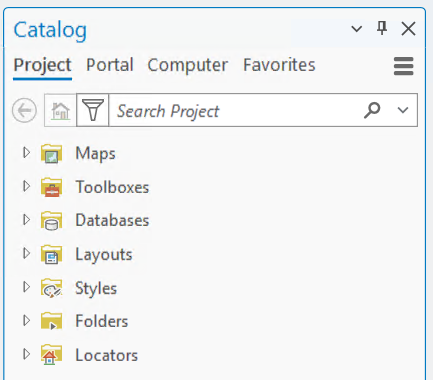433x380 pixels.
Task: Toggle auto-hide pin on Catalog pane
Action: tap(382, 28)
